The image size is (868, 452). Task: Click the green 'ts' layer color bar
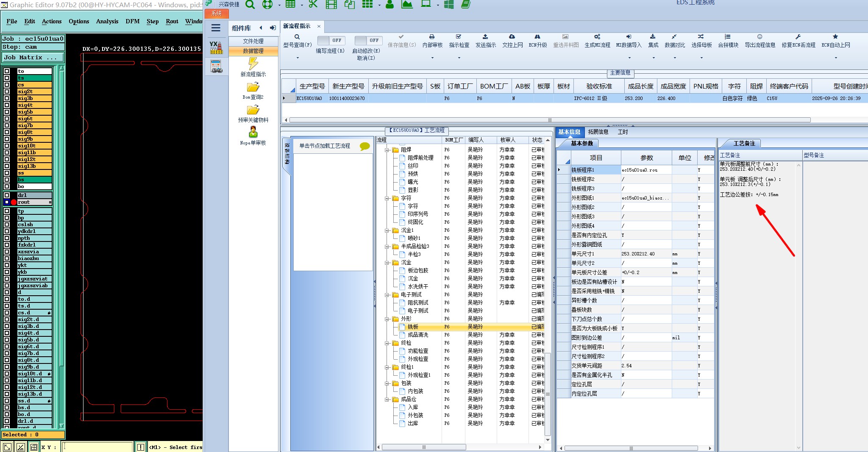34,78
